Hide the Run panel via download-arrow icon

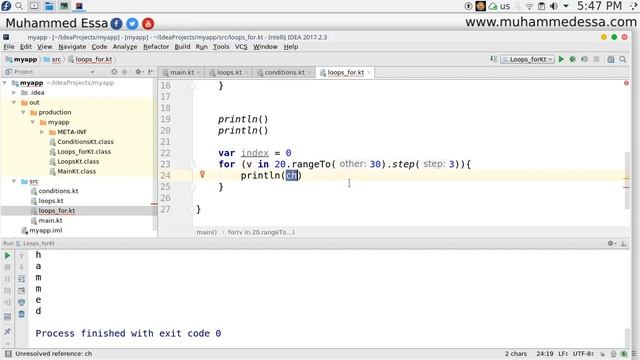tap(624, 243)
